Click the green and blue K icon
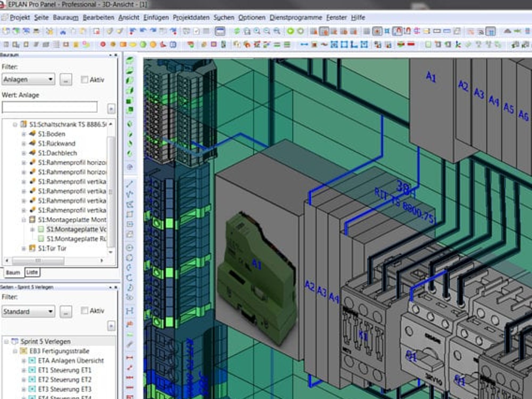The width and height of the screenshot is (532, 399). 458,44
